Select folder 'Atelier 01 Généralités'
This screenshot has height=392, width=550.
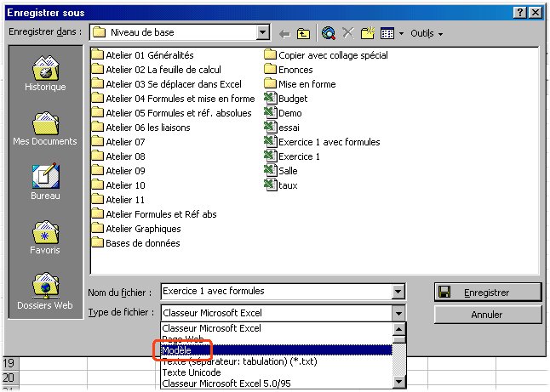[142, 55]
